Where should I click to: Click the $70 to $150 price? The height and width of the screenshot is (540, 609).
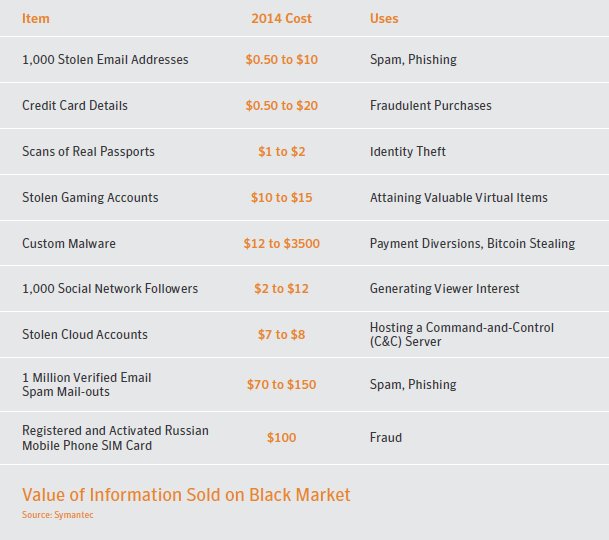[282, 384]
